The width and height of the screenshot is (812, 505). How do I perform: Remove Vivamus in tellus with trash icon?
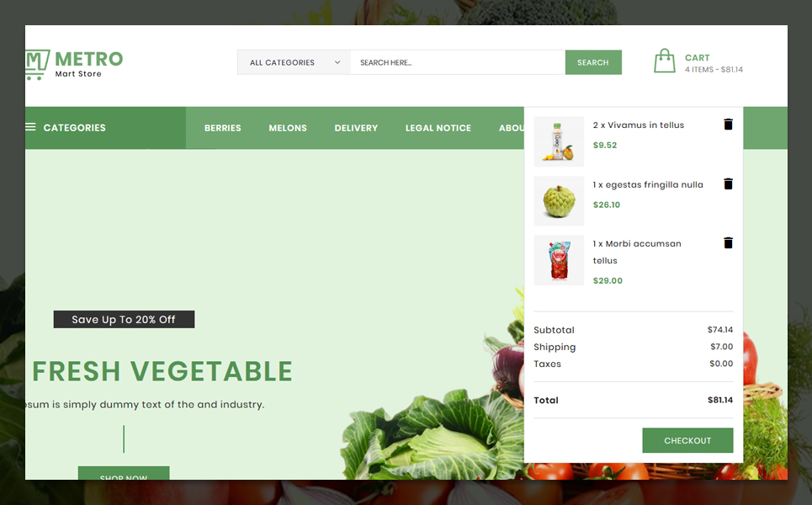(x=728, y=125)
